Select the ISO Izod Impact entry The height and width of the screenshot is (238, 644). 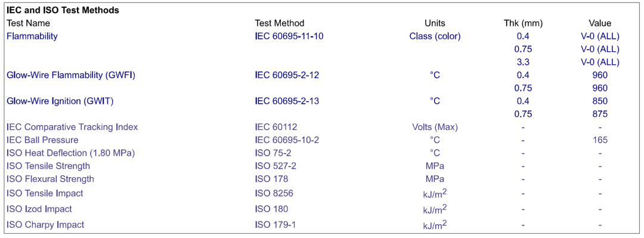[39, 209]
